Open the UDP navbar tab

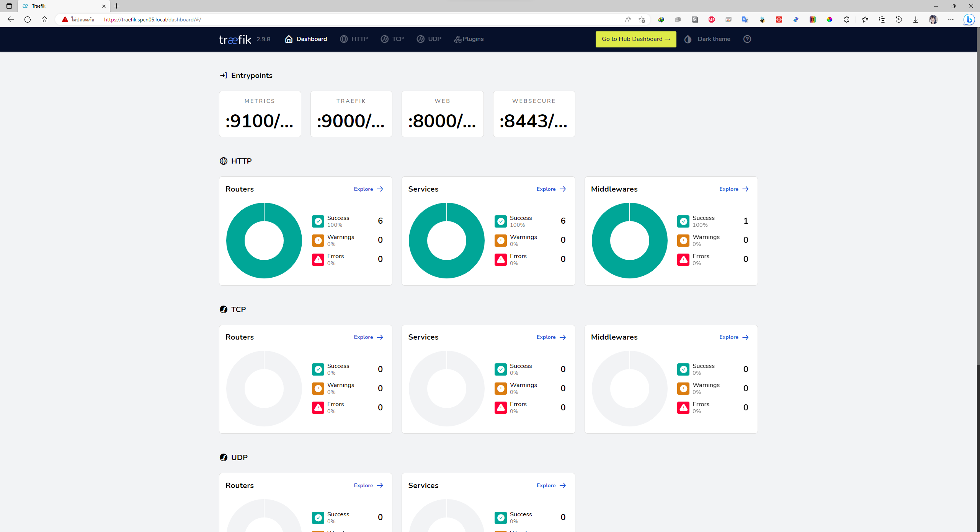(429, 39)
